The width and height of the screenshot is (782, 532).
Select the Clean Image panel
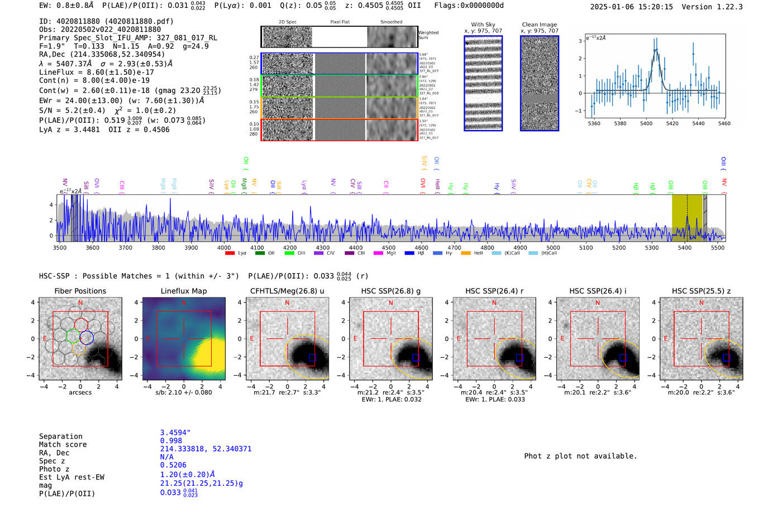[x=540, y=83]
